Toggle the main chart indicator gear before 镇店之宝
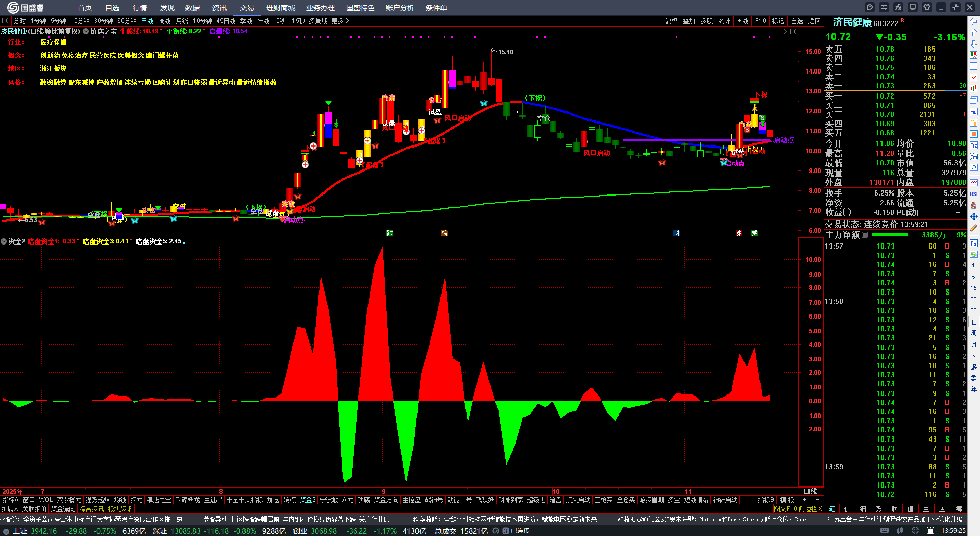 86,31
